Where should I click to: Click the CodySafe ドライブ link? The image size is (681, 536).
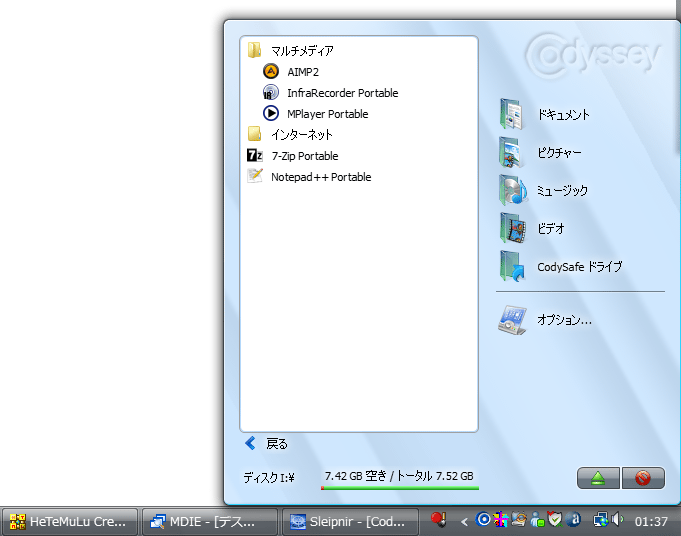579,267
